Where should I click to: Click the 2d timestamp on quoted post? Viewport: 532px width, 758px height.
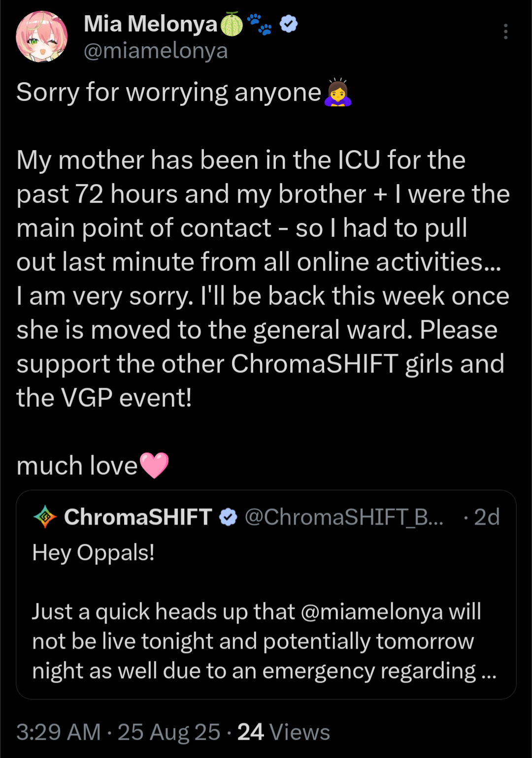click(x=487, y=517)
